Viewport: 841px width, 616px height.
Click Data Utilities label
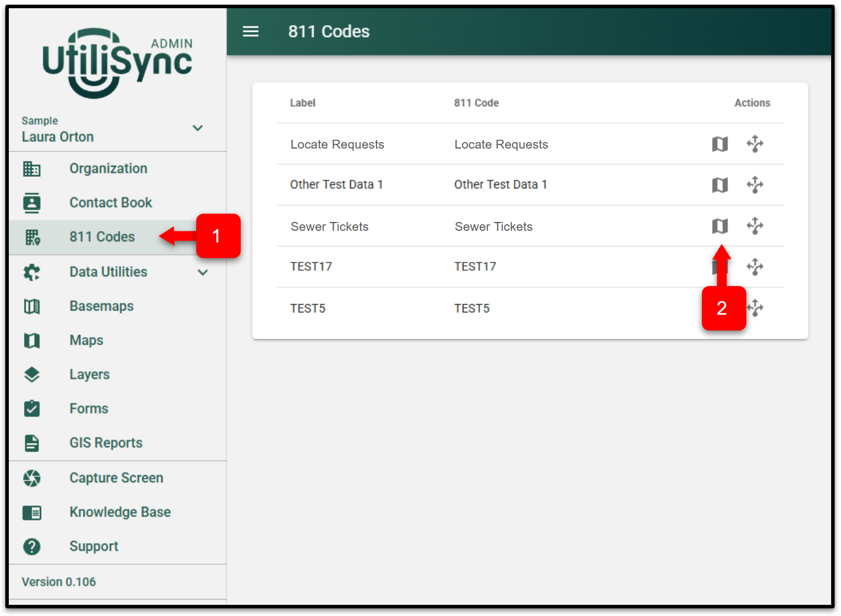108,272
